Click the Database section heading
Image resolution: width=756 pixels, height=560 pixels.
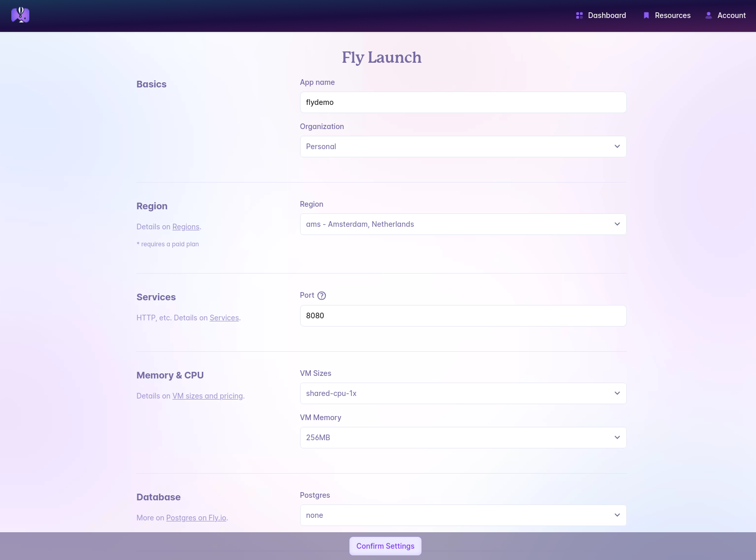[x=159, y=497]
